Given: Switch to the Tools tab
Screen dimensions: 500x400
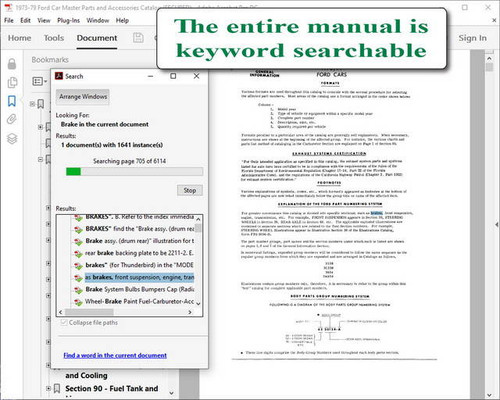Looking at the screenshot, I should coord(54,38).
